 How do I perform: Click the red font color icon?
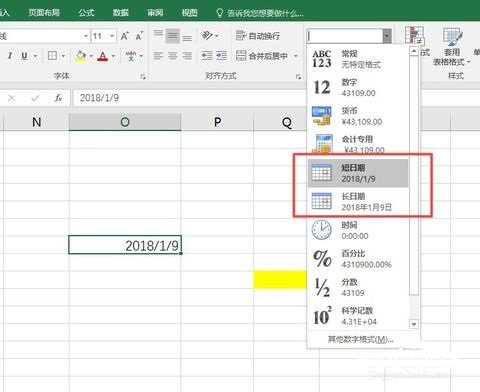coord(103,56)
